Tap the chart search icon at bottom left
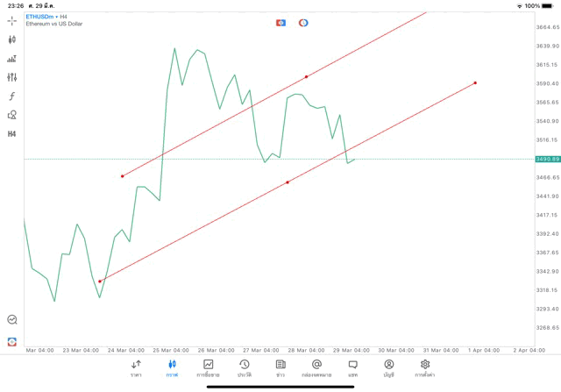Viewport: 561px width, 392px height. coord(12,320)
